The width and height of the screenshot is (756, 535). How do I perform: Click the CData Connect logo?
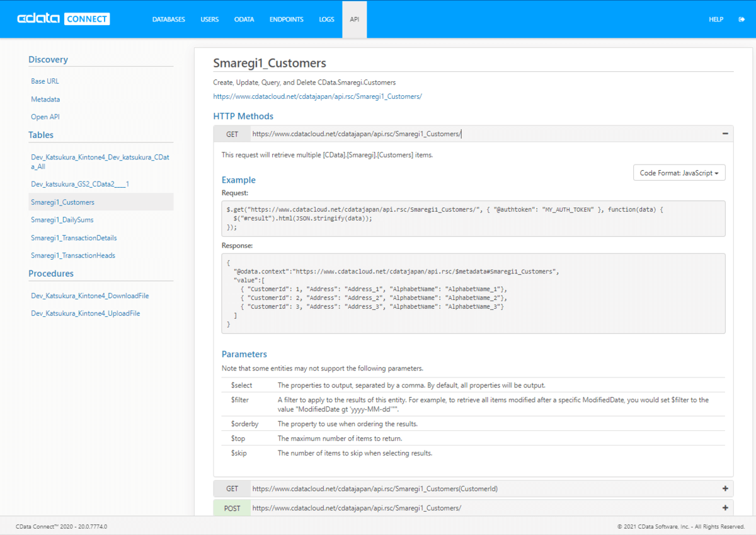point(64,19)
